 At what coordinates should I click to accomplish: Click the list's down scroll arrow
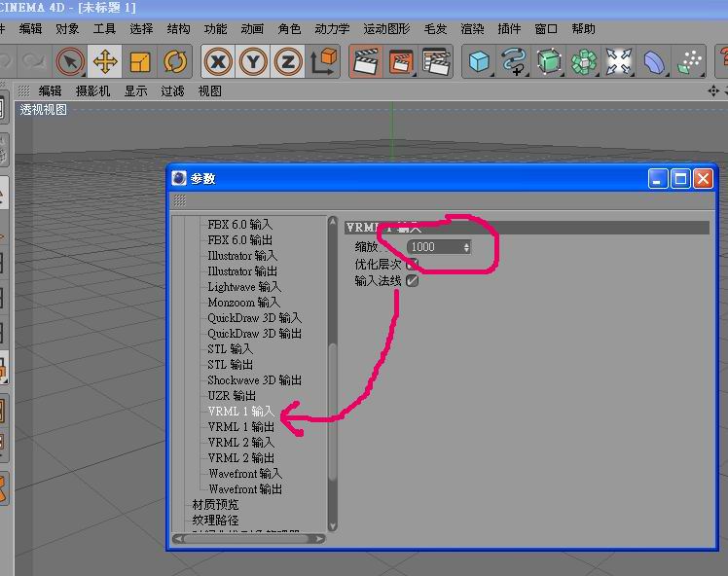point(333,525)
